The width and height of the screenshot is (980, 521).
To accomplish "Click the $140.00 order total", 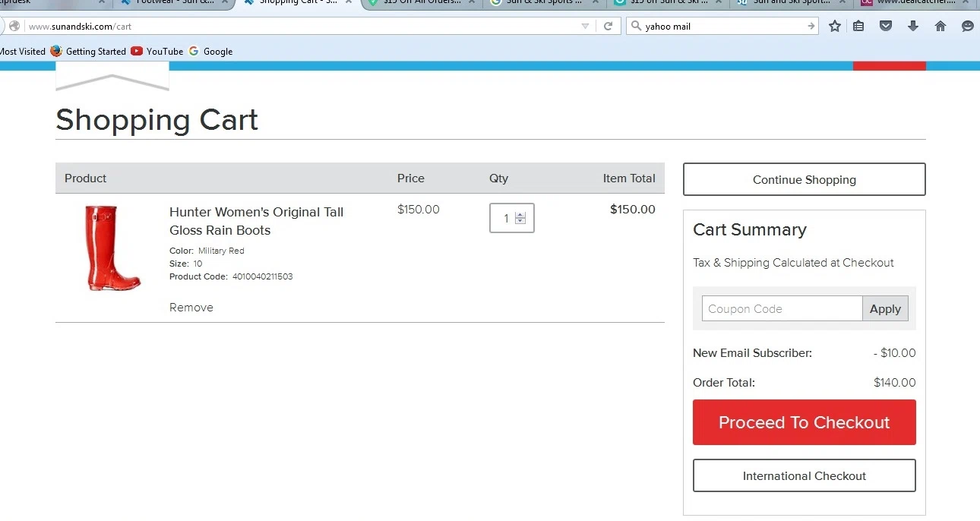I will coord(895,383).
